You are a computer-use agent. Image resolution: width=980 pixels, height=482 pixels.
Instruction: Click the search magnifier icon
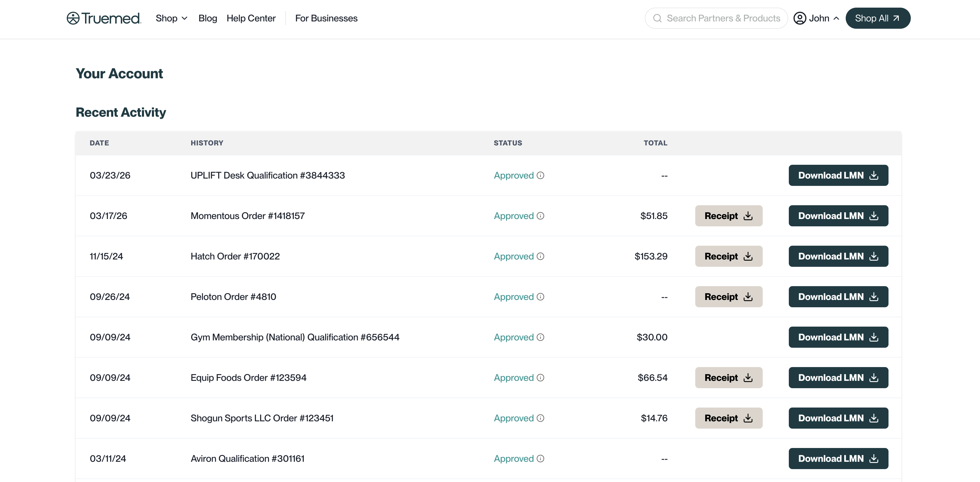point(657,18)
